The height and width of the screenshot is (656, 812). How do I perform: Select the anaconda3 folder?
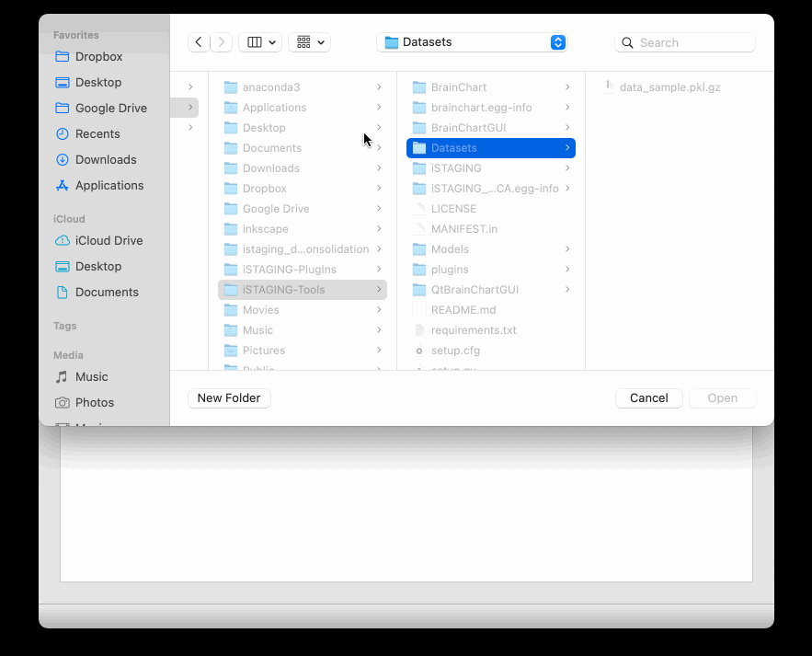pyautogui.click(x=303, y=87)
